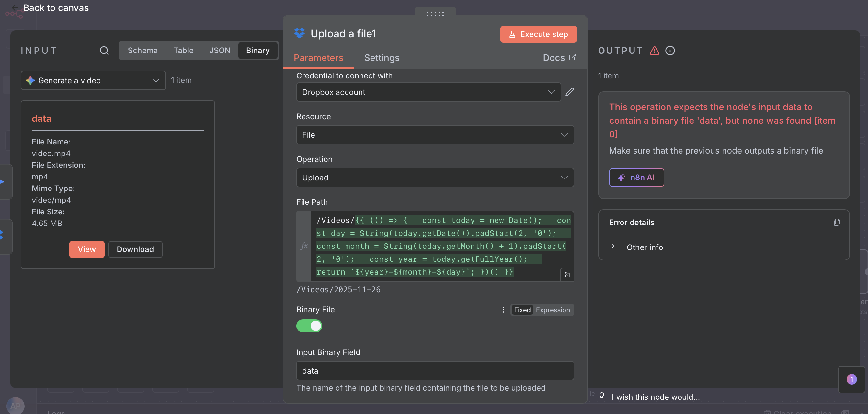The image size is (868, 414).
Task: Open the Dropbox account credential dropdown
Action: click(x=428, y=92)
